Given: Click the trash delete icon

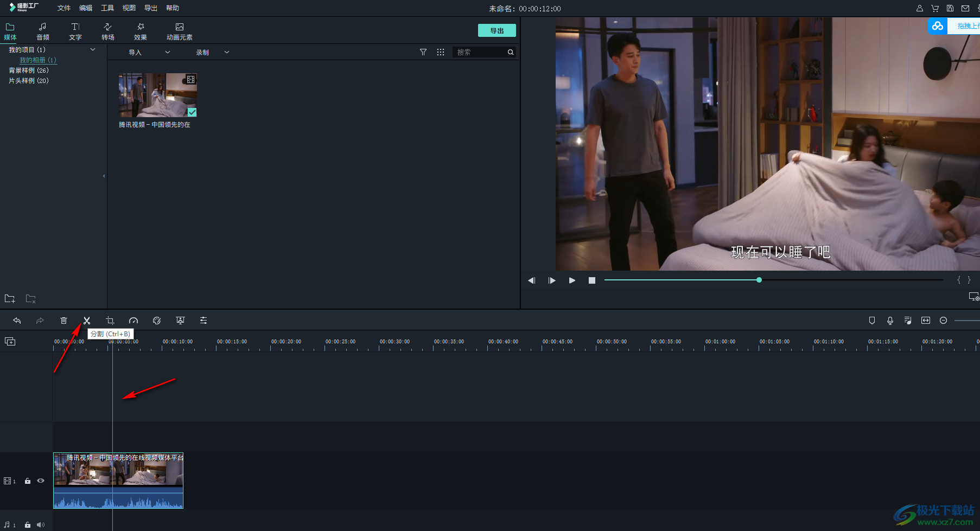Looking at the screenshot, I should (63, 321).
